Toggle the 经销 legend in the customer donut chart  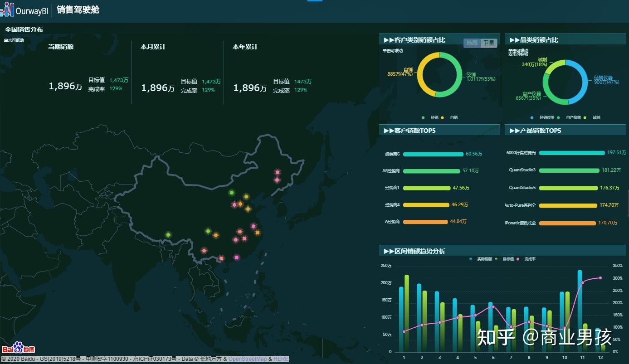click(x=429, y=117)
